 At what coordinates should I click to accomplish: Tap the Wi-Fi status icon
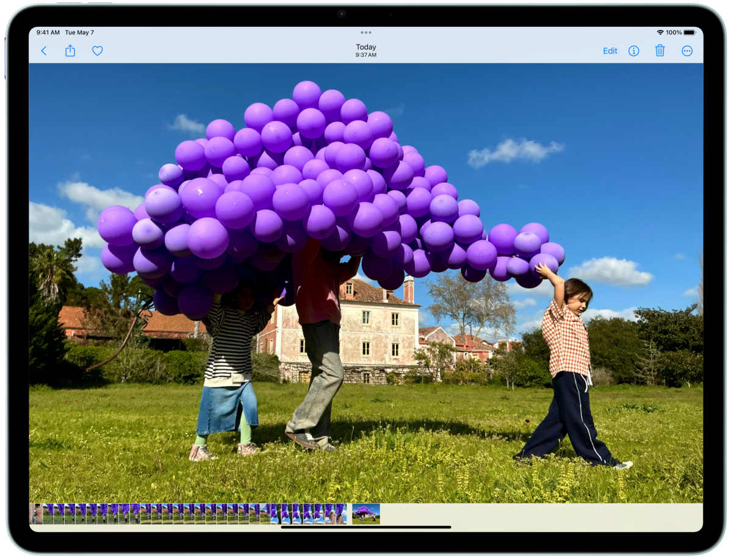pos(660,32)
